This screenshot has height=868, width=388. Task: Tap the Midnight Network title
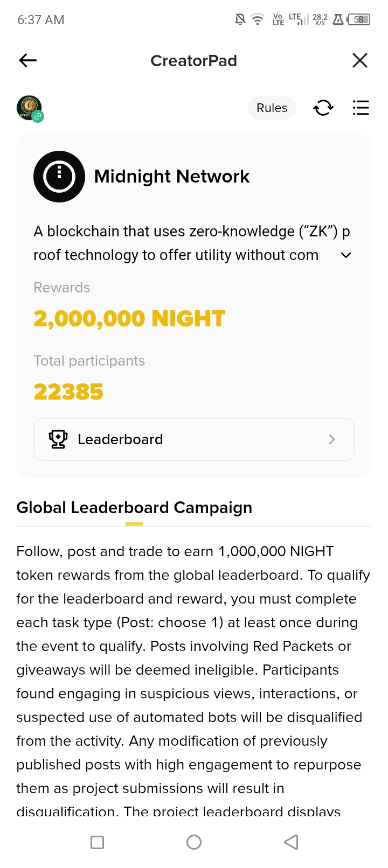point(172,177)
